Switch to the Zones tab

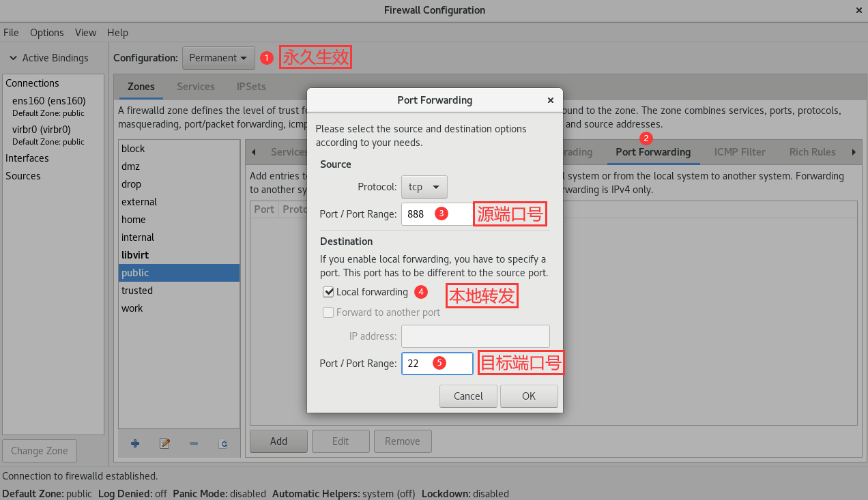point(141,87)
